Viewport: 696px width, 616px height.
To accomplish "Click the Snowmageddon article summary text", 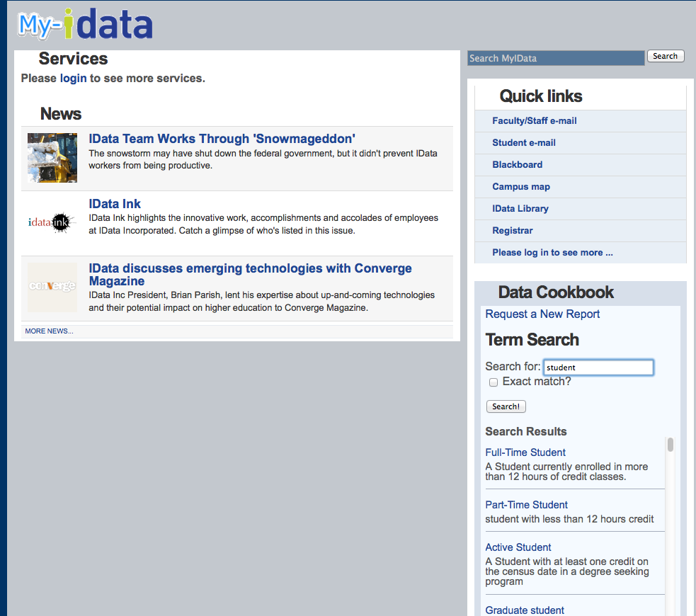I will point(263,159).
